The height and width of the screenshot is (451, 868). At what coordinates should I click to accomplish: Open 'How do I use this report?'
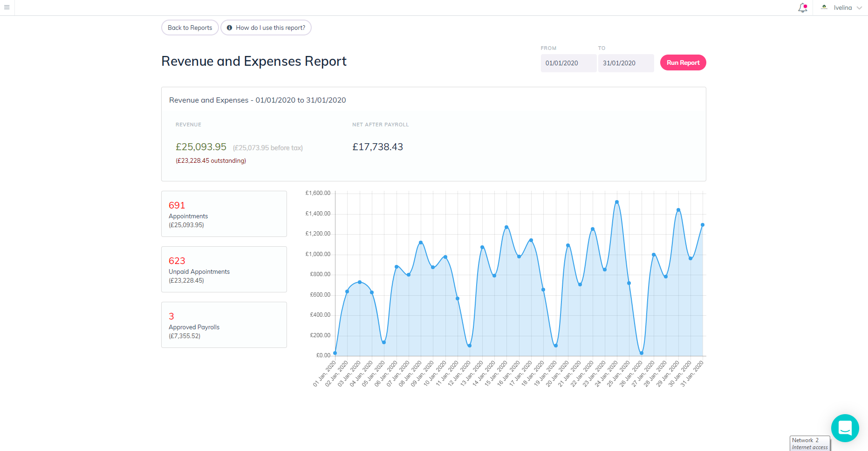(x=266, y=28)
